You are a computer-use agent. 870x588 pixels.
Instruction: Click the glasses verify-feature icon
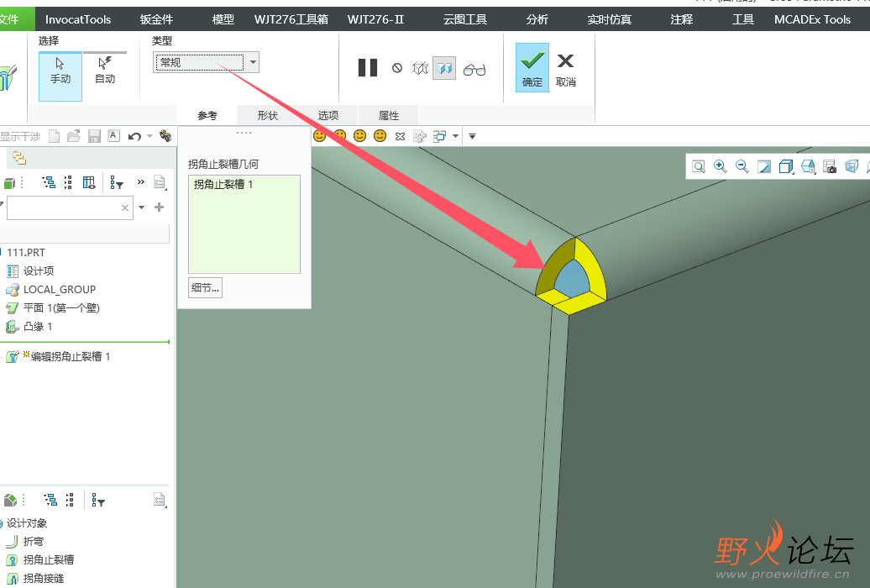pyautogui.click(x=474, y=70)
